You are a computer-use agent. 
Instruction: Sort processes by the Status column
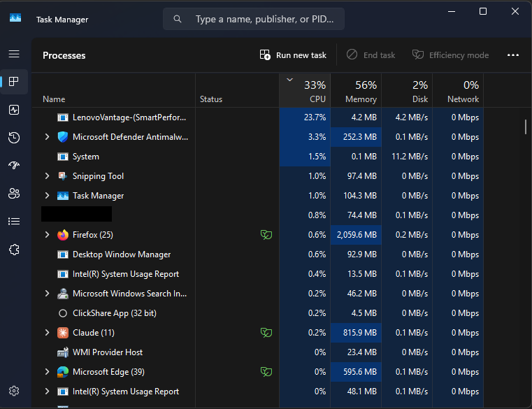coord(237,91)
